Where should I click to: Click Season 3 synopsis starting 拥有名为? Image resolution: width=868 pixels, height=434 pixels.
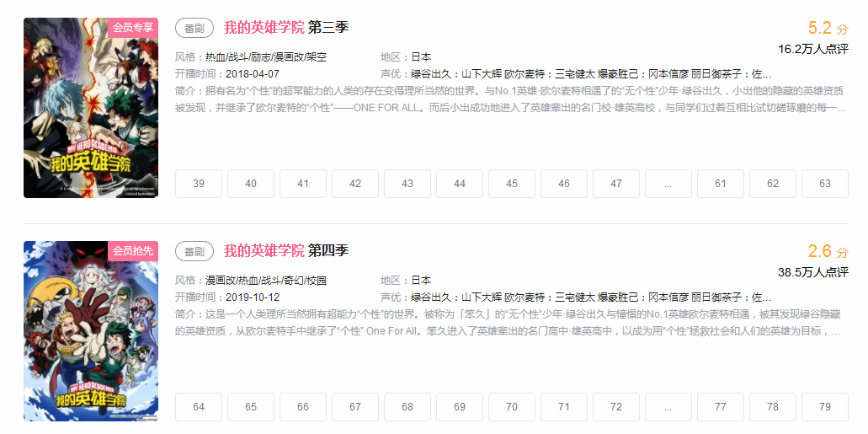tap(511, 99)
